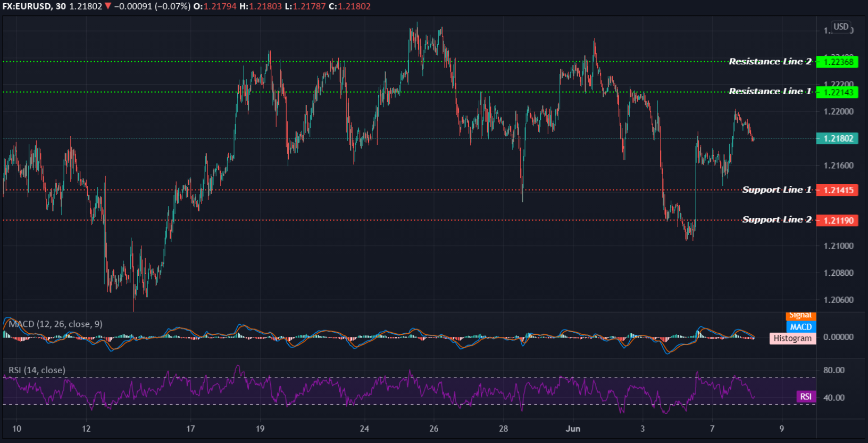The width and height of the screenshot is (868, 443).
Task: Click the 40.00 RSI axis value
Action: click(x=834, y=398)
